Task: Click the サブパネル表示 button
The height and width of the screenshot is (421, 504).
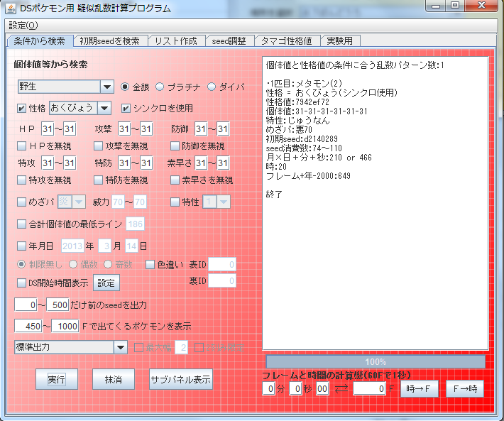Action: tap(181, 379)
